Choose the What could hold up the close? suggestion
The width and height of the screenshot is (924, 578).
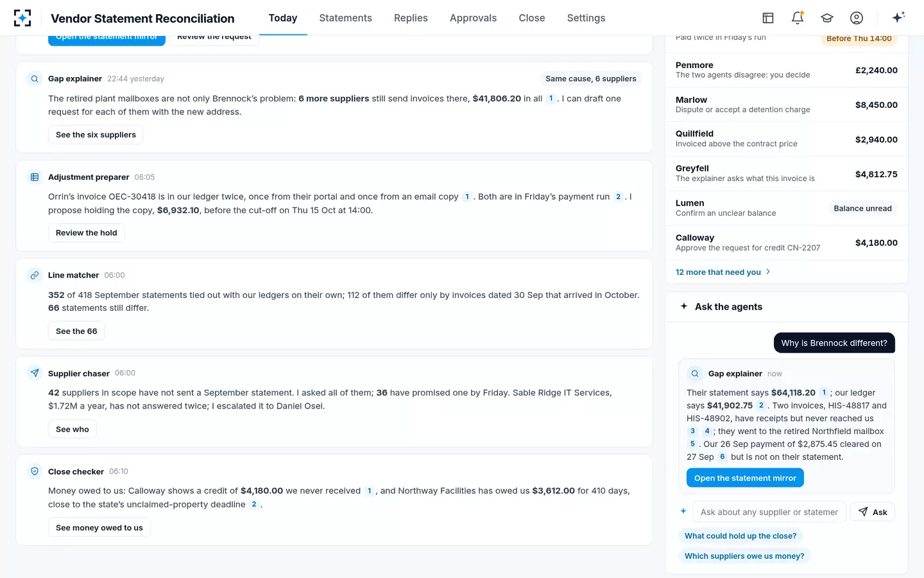click(x=740, y=536)
